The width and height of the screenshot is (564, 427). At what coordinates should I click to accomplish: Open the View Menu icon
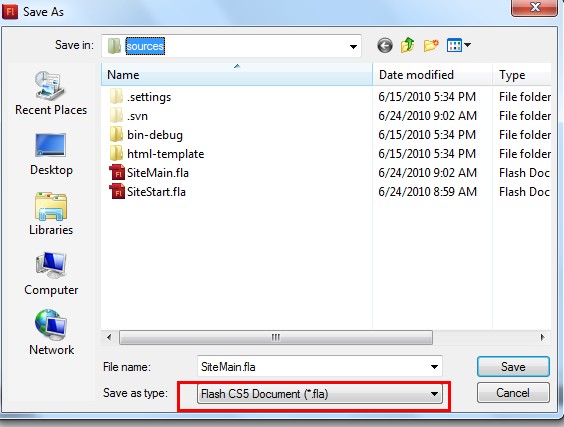pos(458,45)
